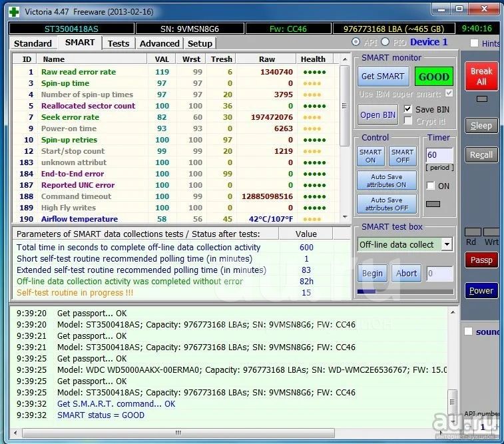
Task: Open the Off-line data collect dropdown
Action: [x=447, y=244]
